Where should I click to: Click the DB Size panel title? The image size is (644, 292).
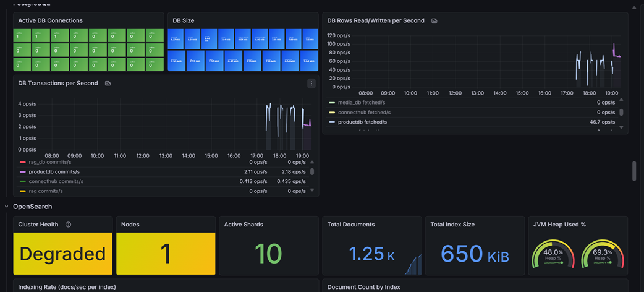coord(184,20)
